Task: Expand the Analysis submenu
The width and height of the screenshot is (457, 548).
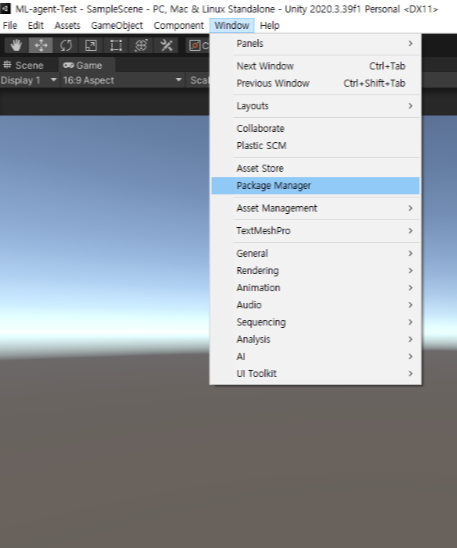Action: (315, 339)
